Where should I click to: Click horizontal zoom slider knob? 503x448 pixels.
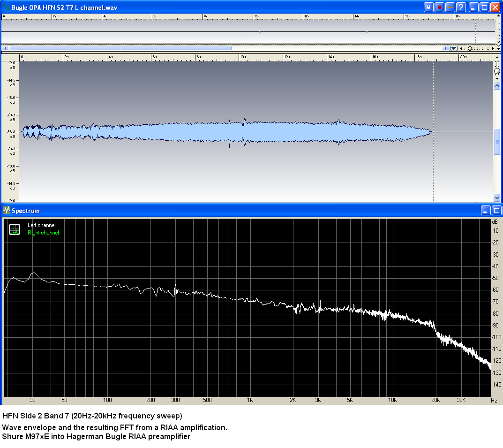tap(470, 48)
